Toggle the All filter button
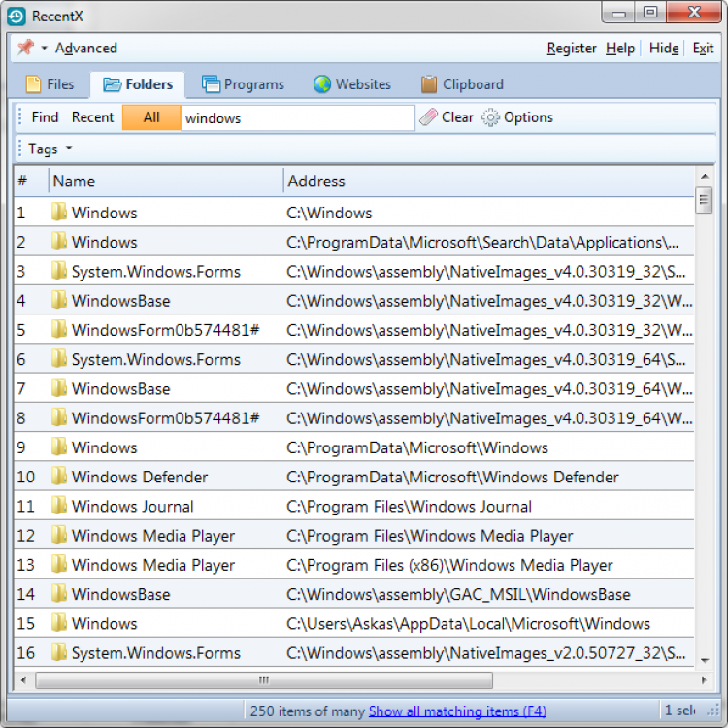Viewport: 728px width, 728px height. (151, 117)
